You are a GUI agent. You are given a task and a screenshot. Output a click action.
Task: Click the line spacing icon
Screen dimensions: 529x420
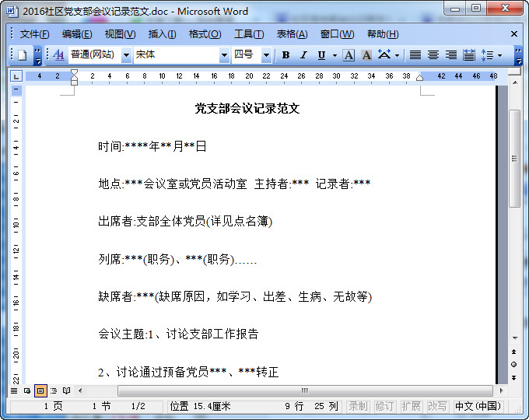click(487, 54)
